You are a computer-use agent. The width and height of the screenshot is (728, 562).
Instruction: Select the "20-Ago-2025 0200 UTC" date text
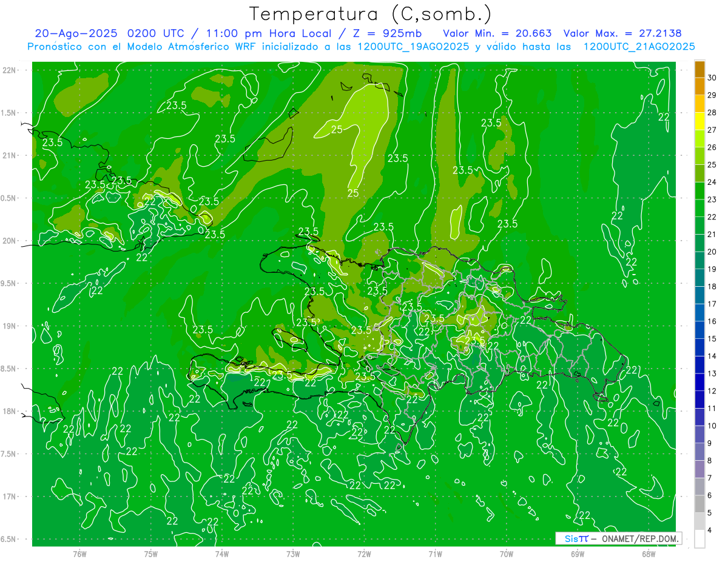tap(109, 33)
